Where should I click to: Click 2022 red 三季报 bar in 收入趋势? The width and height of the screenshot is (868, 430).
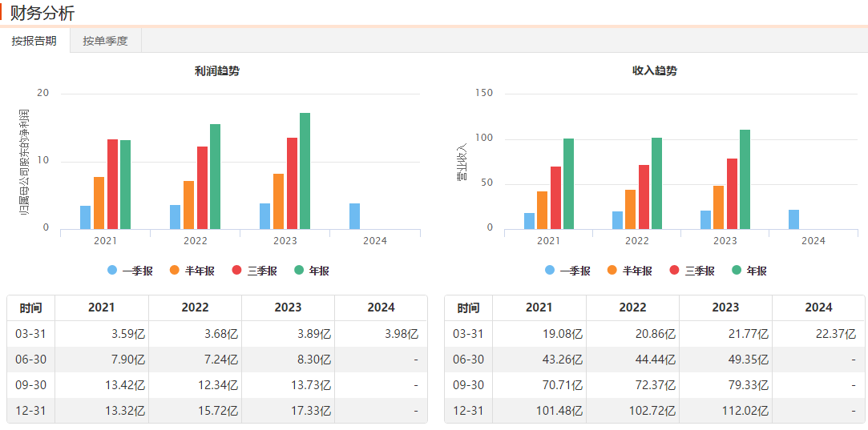click(644, 197)
